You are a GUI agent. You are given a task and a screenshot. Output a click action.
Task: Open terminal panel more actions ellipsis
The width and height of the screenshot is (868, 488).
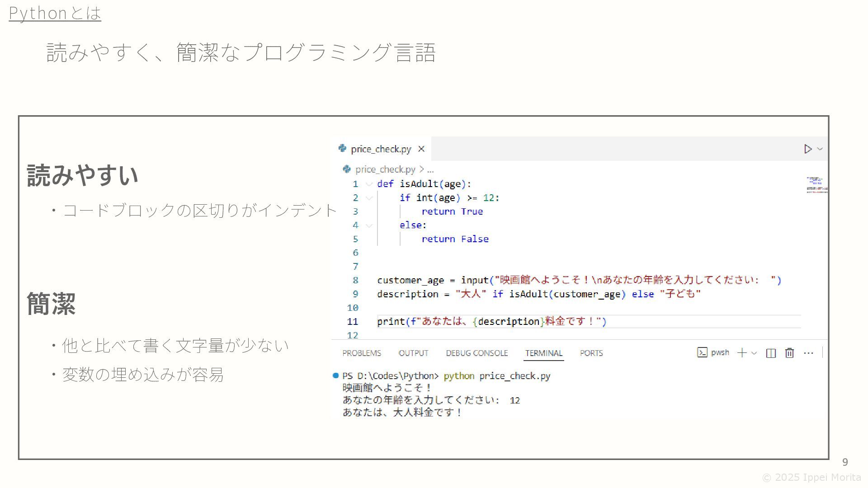(808, 353)
